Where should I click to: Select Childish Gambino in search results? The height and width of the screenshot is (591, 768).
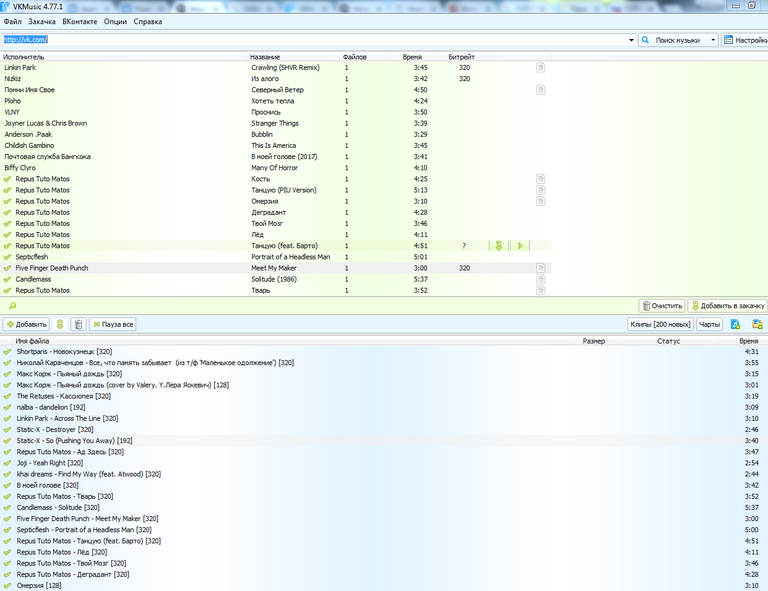tap(276, 145)
